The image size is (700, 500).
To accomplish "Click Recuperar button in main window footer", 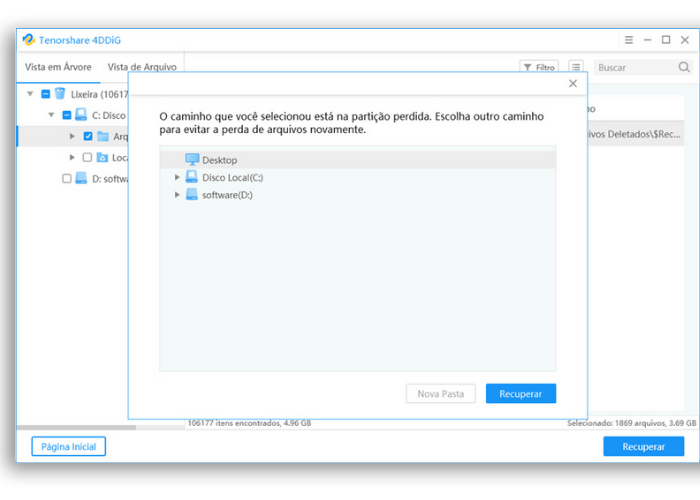I will tap(643, 446).
